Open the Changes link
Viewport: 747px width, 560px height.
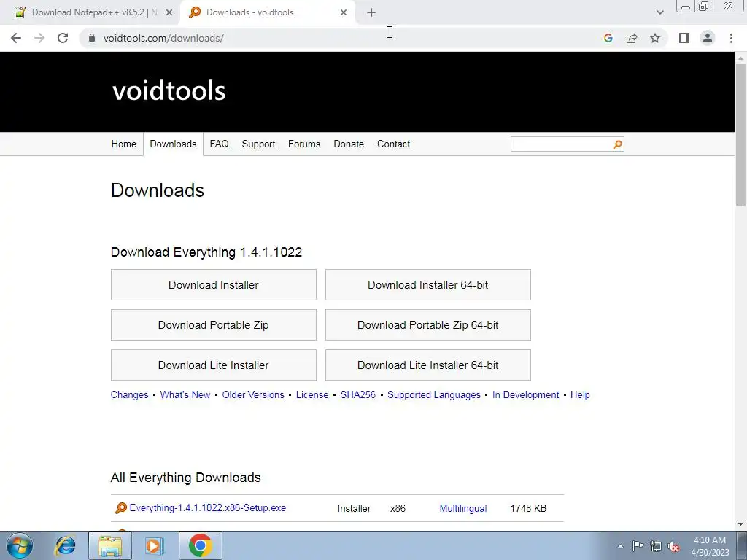click(130, 394)
